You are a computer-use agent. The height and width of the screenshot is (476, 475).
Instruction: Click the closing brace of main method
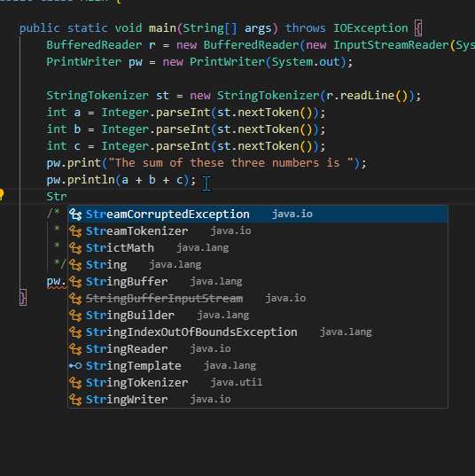coord(23,298)
